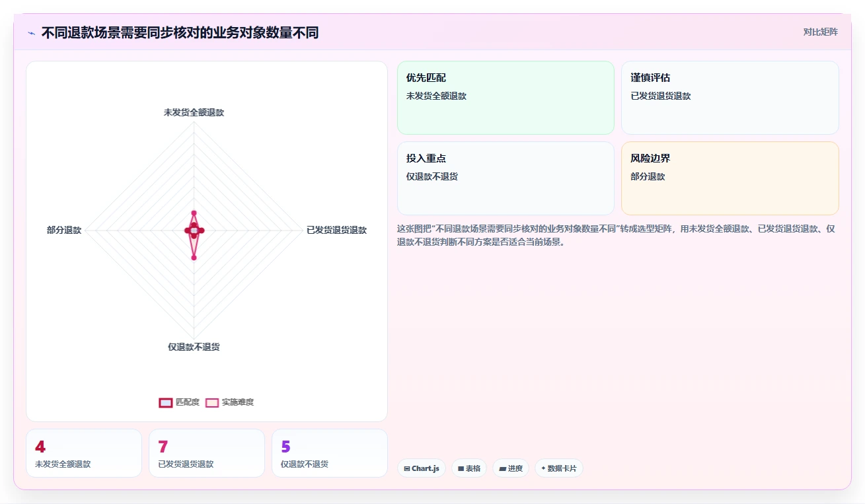Select the 数据卡片 tag
This screenshot has width=865, height=504.
click(x=559, y=468)
